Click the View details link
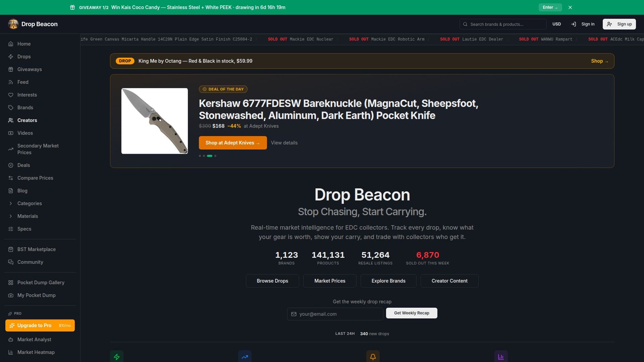The image size is (644, 362). (x=284, y=143)
